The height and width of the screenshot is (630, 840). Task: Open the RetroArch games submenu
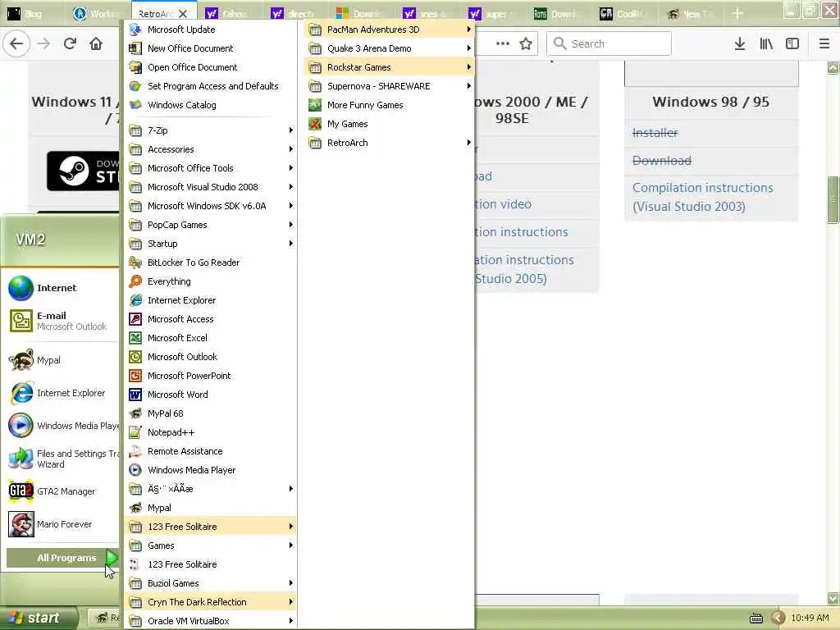(389, 143)
